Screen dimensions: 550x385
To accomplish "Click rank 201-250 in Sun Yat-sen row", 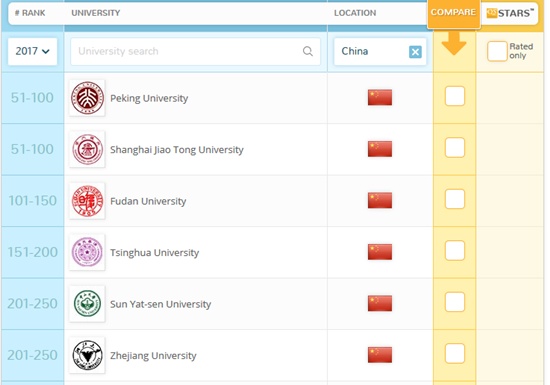I will point(33,304).
